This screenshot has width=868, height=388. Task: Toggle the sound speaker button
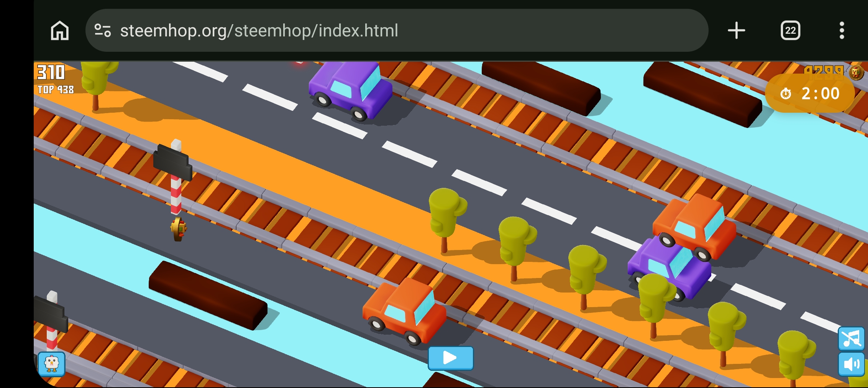coord(852,364)
